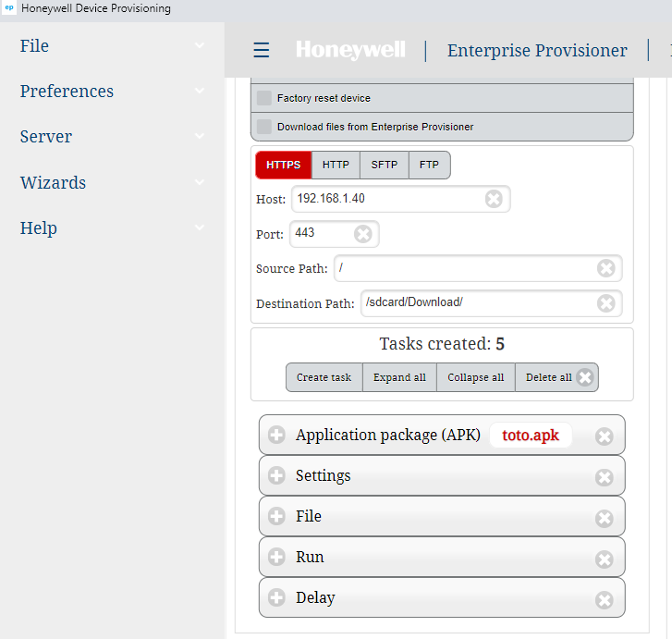Focus the Port input field
This screenshot has width=672, height=639.
(335, 234)
